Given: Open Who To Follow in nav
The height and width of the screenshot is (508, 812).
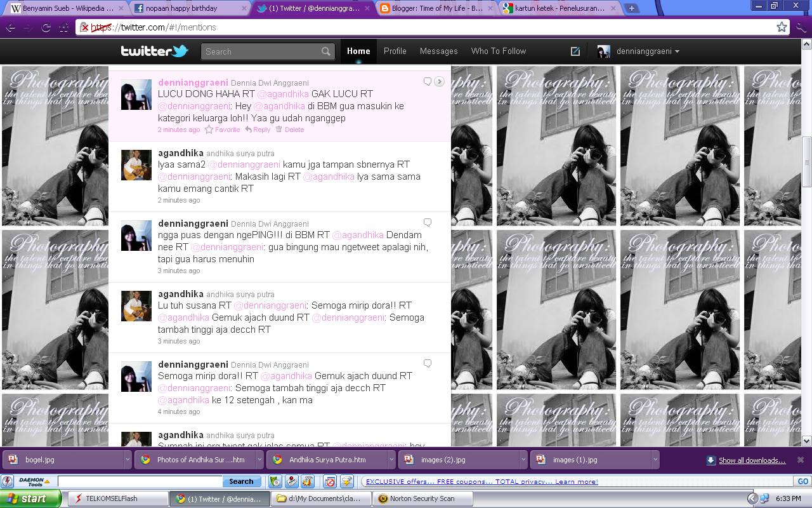Looking at the screenshot, I should 499,51.
